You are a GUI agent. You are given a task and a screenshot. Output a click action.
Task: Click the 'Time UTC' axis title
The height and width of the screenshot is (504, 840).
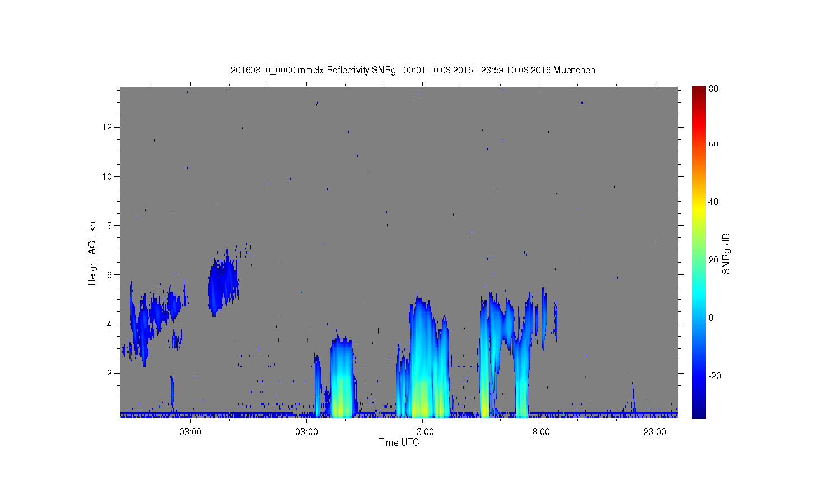pyautogui.click(x=399, y=443)
